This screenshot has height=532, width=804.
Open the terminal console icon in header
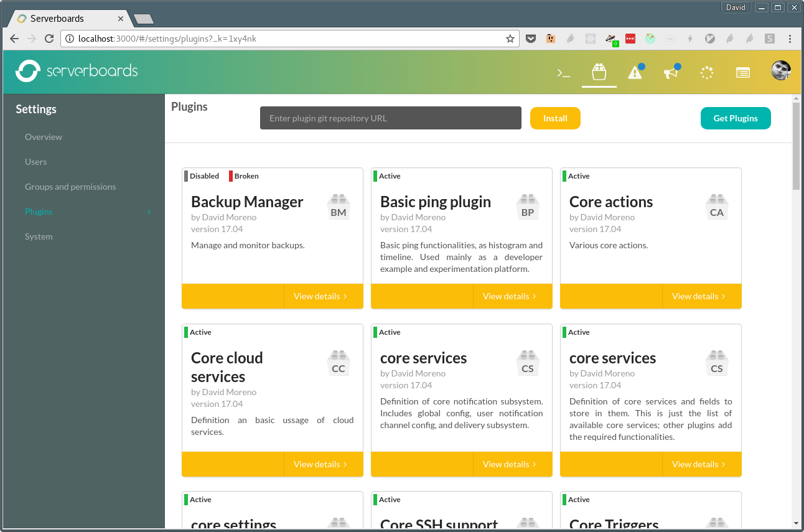tap(563, 73)
